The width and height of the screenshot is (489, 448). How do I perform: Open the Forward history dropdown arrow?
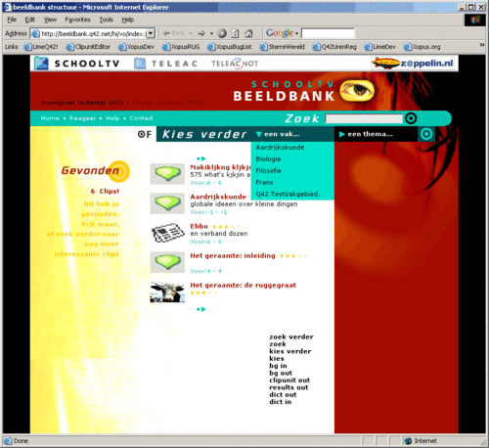(x=211, y=33)
